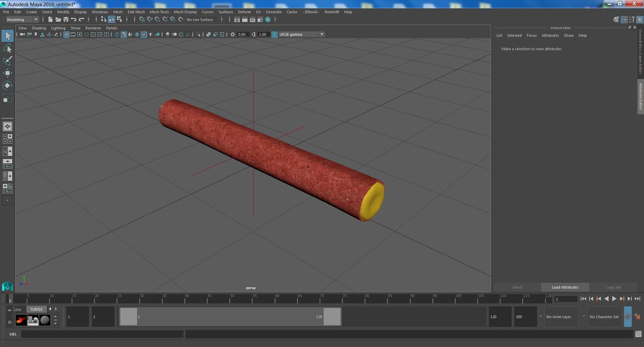The height and width of the screenshot is (347, 644).
Task: Open the vertical Attribute Editor tab
Action: pos(640,97)
